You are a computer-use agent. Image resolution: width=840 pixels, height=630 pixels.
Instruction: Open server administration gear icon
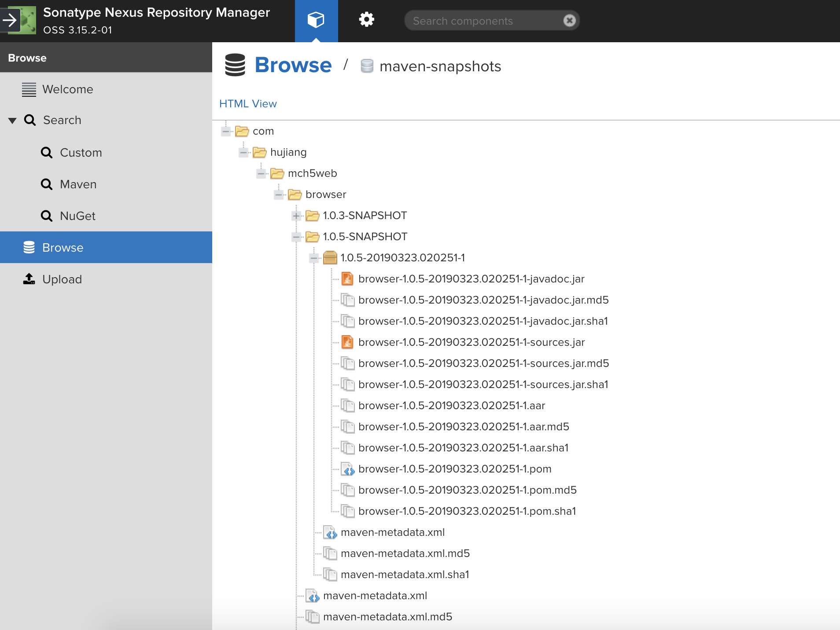point(366,20)
